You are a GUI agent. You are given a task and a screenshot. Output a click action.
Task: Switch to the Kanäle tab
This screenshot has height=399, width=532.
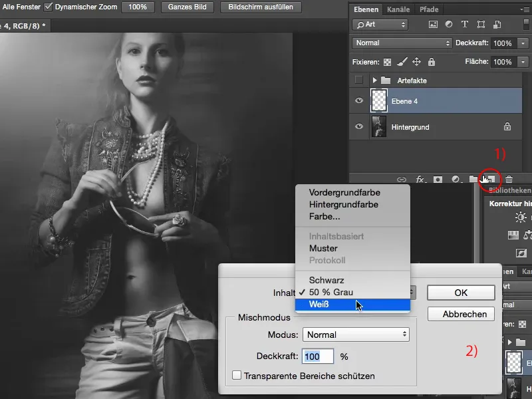[398, 9]
